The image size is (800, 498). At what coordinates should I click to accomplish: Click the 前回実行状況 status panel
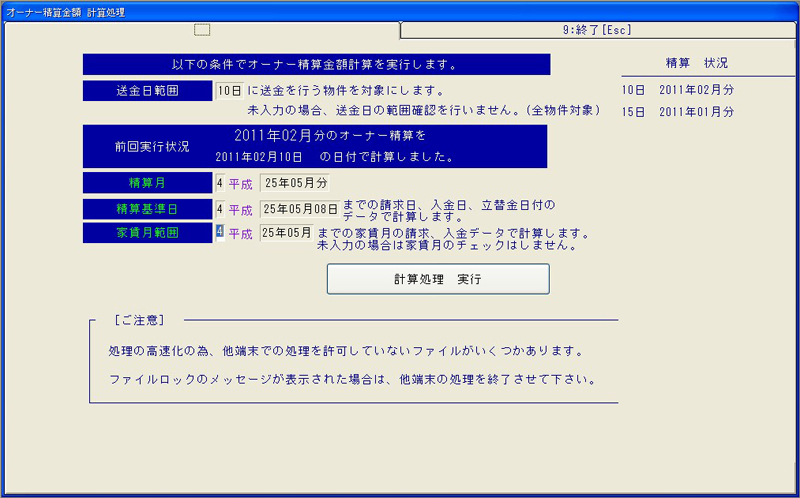coord(315,145)
